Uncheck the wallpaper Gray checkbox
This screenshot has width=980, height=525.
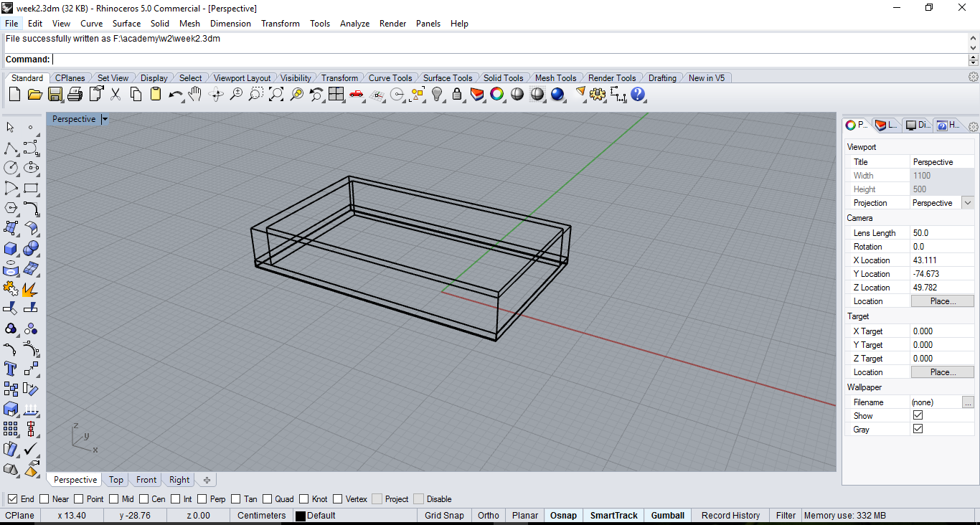pos(918,429)
